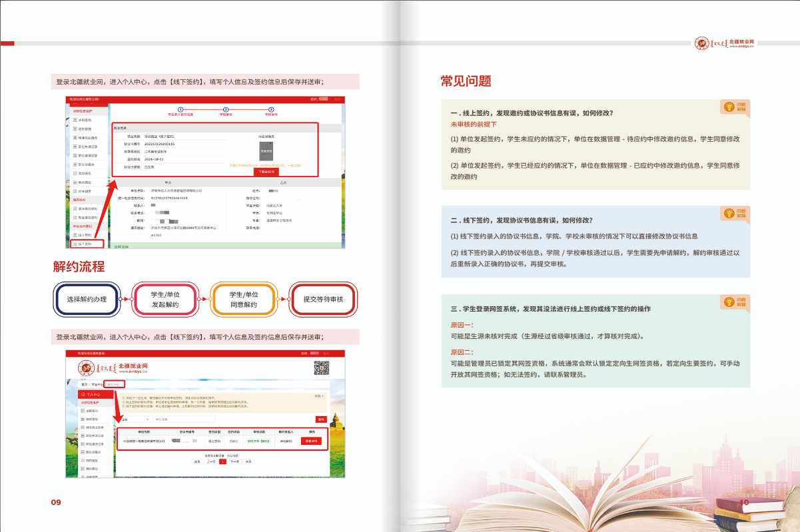
Task: Open the 全部 filter dropdown
Action: 134,419
